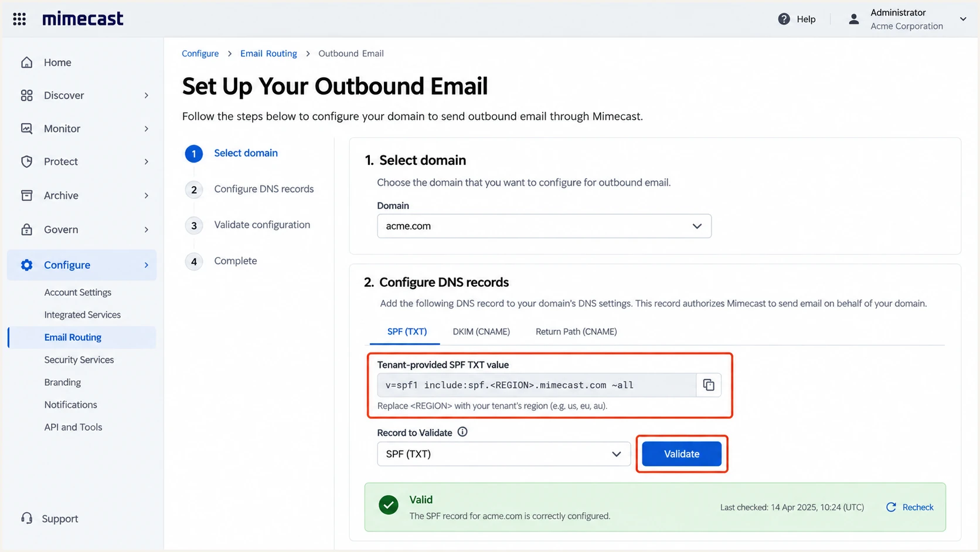
Task: Collapse the Configure menu chevron
Action: 146,265
